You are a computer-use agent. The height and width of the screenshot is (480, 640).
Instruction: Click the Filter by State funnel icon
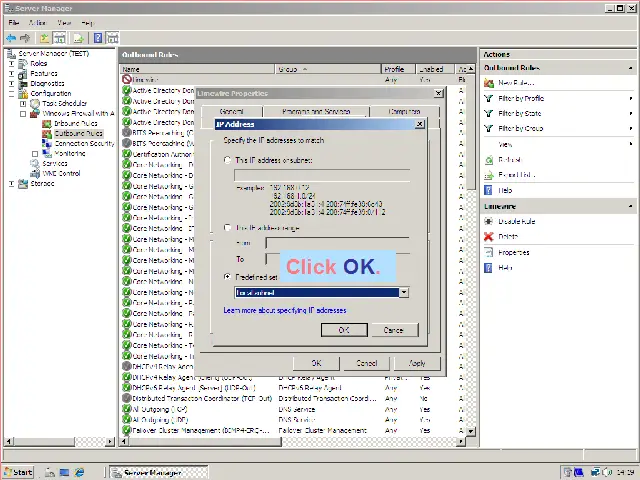[489, 113]
